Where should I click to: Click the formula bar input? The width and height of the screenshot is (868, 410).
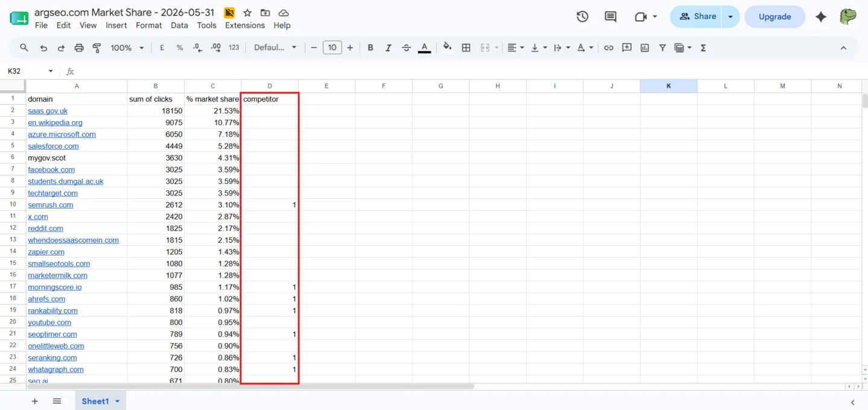pyautogui.click(x=470, y=71)
